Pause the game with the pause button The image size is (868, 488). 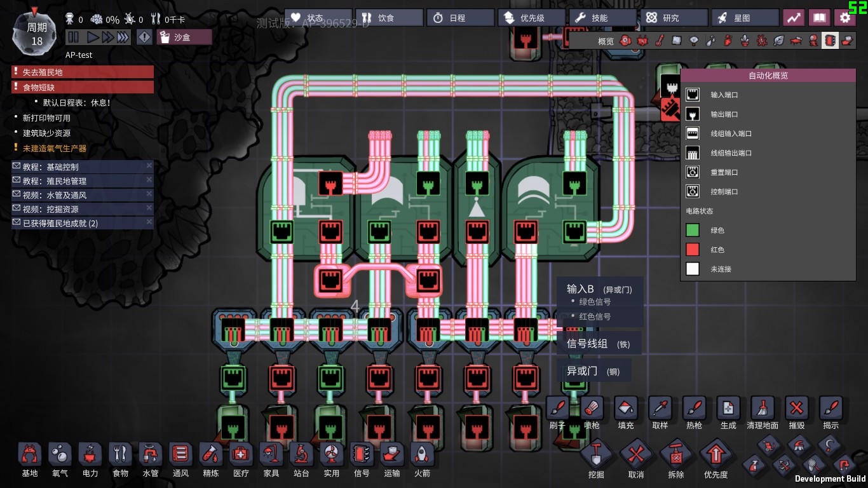(73, 37)
